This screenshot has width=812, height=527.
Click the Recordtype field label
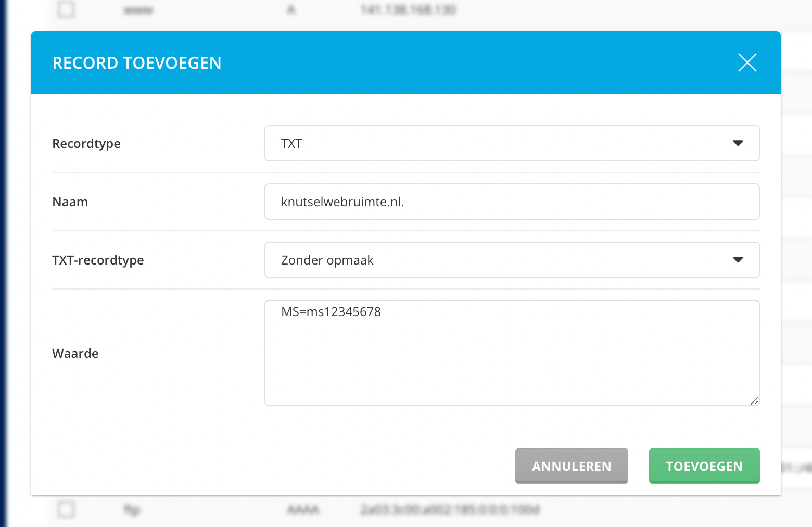(x=86, y=143)
